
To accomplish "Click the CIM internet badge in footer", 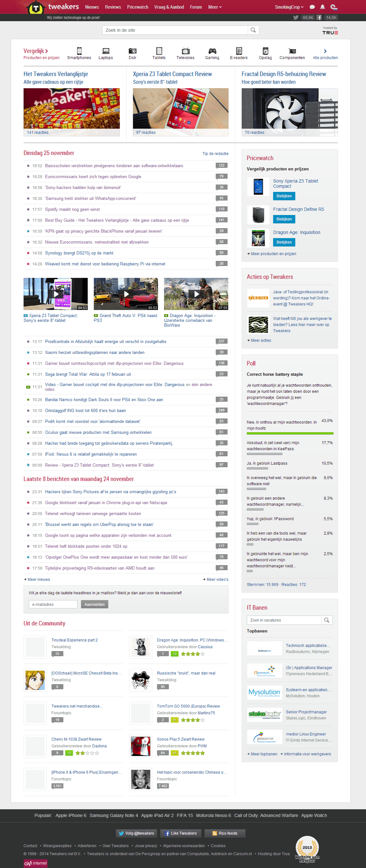I will (x=35, y=863).
